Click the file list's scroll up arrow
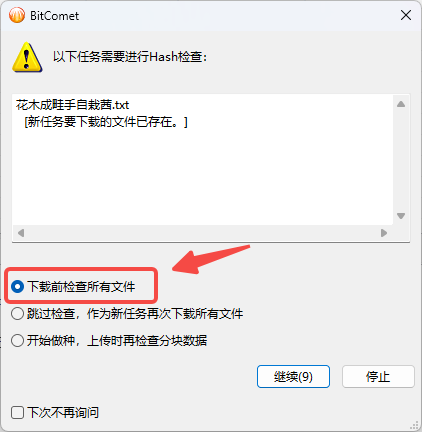 pos(401,104)
